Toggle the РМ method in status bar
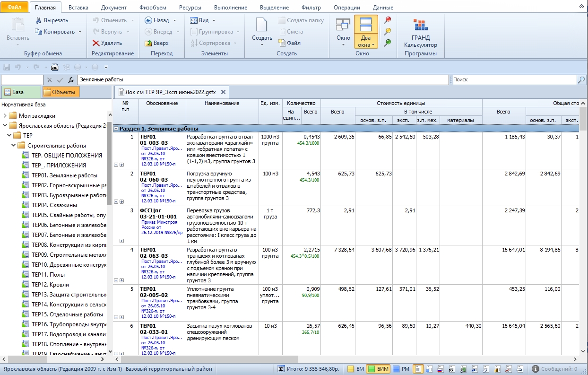The image size is (588, 375). 401,369
